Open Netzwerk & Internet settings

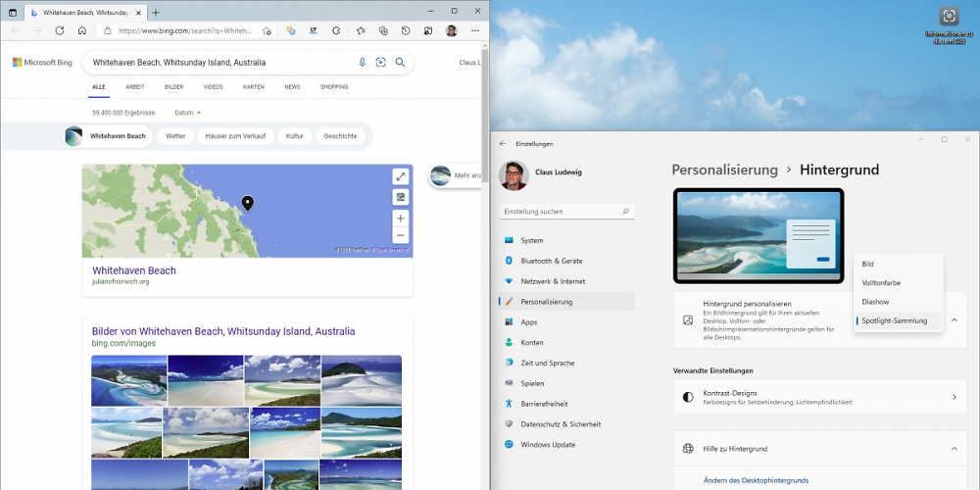point(566,281)
